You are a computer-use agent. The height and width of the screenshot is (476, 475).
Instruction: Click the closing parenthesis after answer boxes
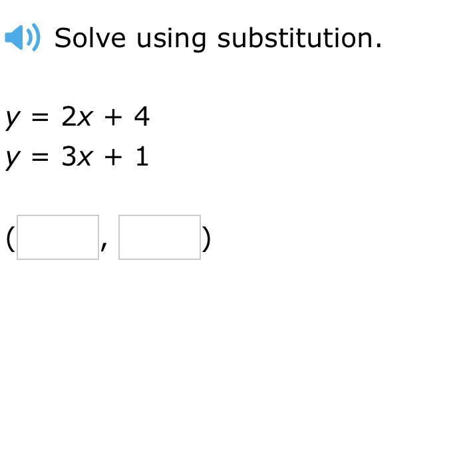(x=206, y=238)
